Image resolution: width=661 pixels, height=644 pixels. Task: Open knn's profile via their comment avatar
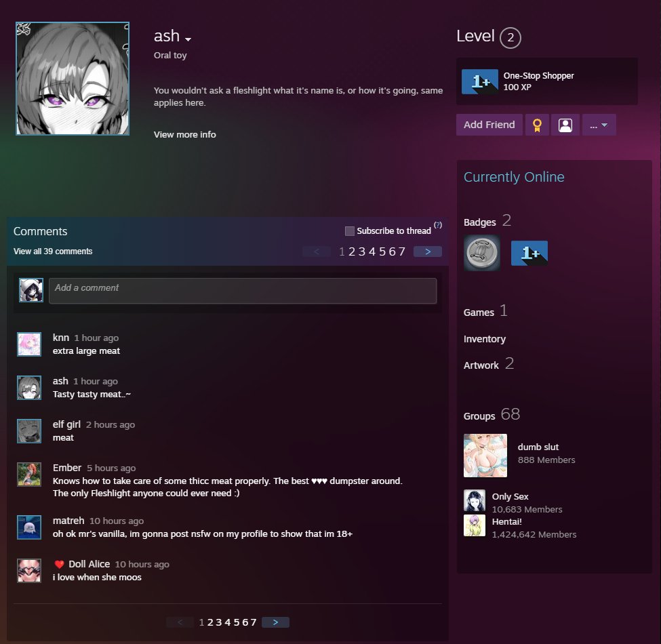(x=30, y=344)
